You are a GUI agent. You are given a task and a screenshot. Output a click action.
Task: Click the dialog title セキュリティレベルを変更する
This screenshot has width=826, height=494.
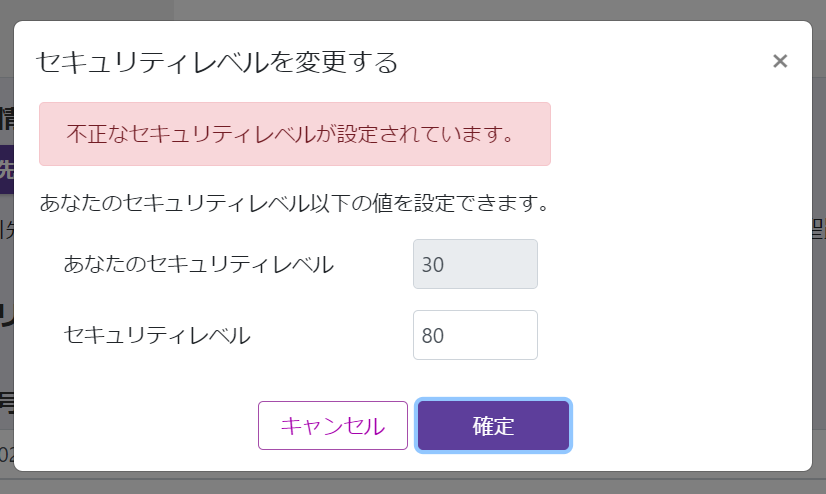coord(217,63)
